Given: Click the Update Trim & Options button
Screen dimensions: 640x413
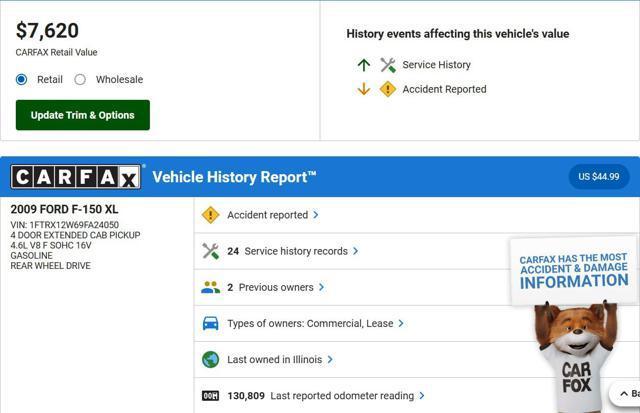Looking at the screenshot, I should [83, 115].
